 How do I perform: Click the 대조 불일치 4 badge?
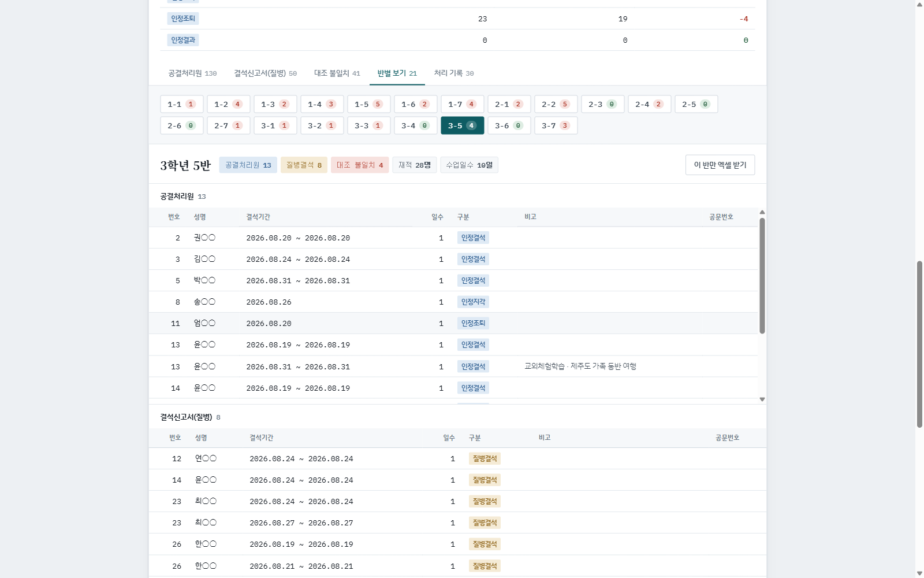point(360,165)
